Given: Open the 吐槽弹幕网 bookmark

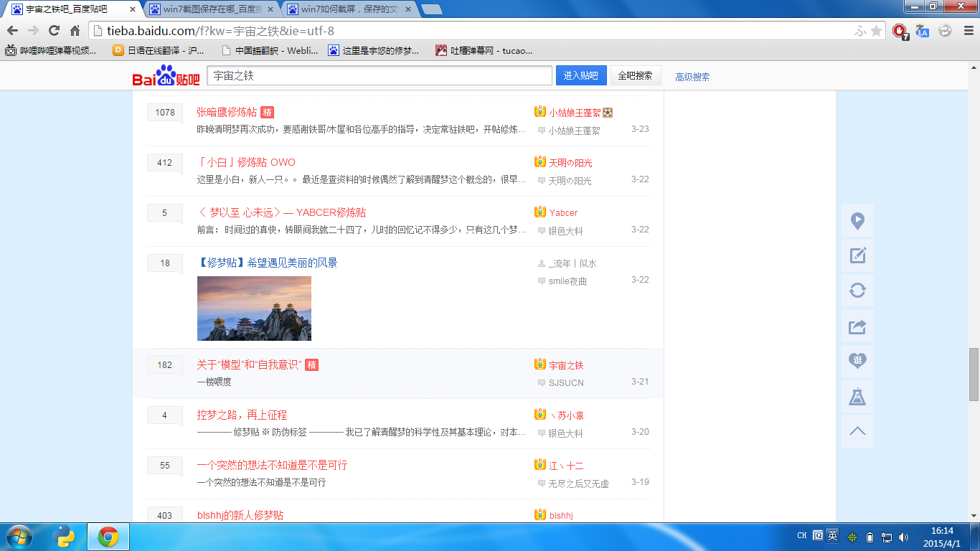Looking at the screenshot, I should [484, 50].
